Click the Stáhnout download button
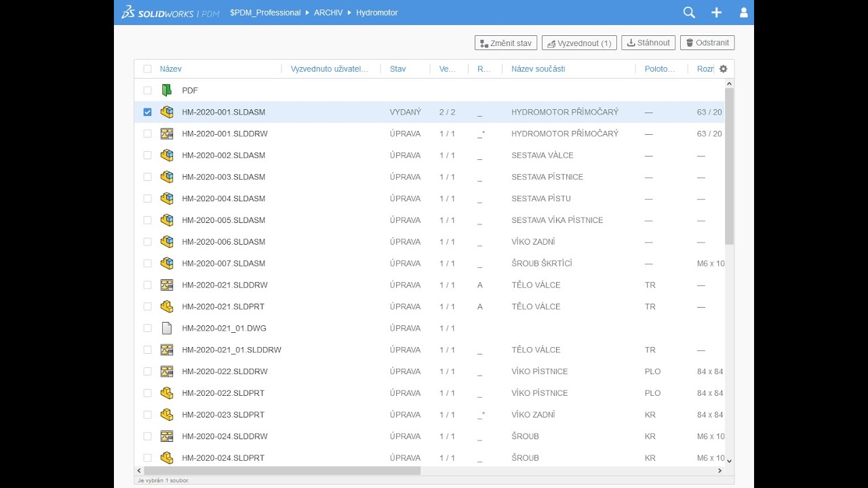The width and height of the screenshot is (868, 488). pyautogui.click(x=648, y=43)
